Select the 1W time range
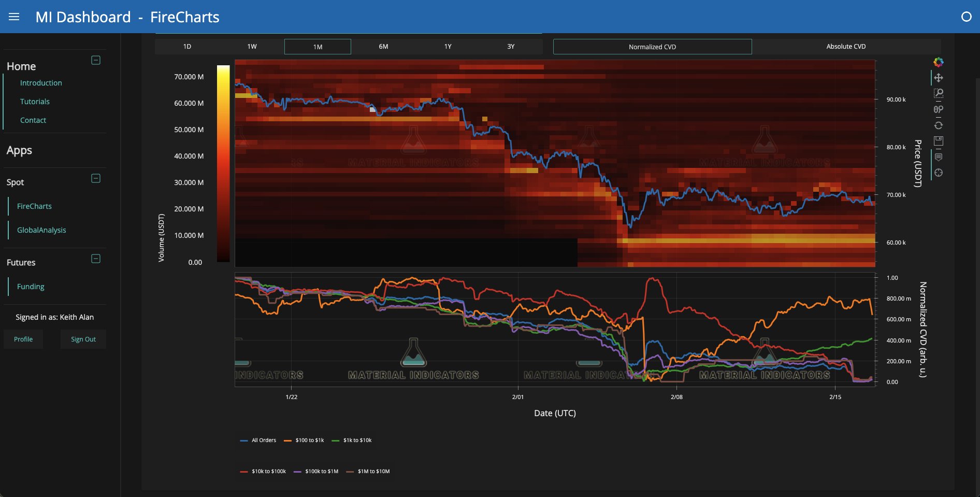Screen dimensions: 980x497 point(252,46)
